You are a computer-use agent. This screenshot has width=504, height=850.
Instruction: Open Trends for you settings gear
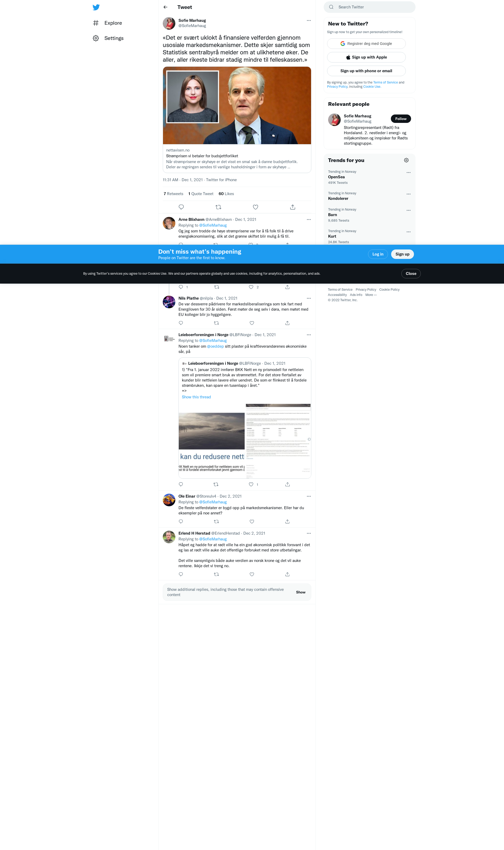[x=406, y=160]
